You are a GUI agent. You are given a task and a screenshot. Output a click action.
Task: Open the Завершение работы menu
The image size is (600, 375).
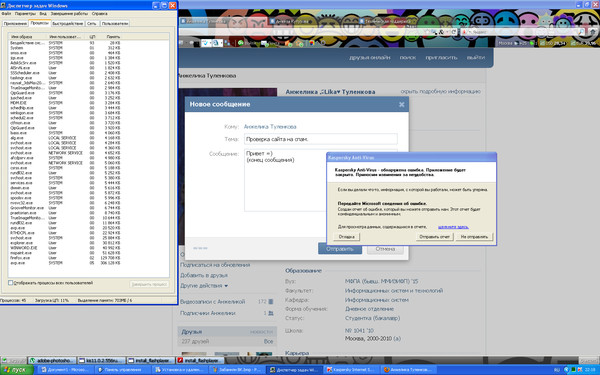[69, 13]
